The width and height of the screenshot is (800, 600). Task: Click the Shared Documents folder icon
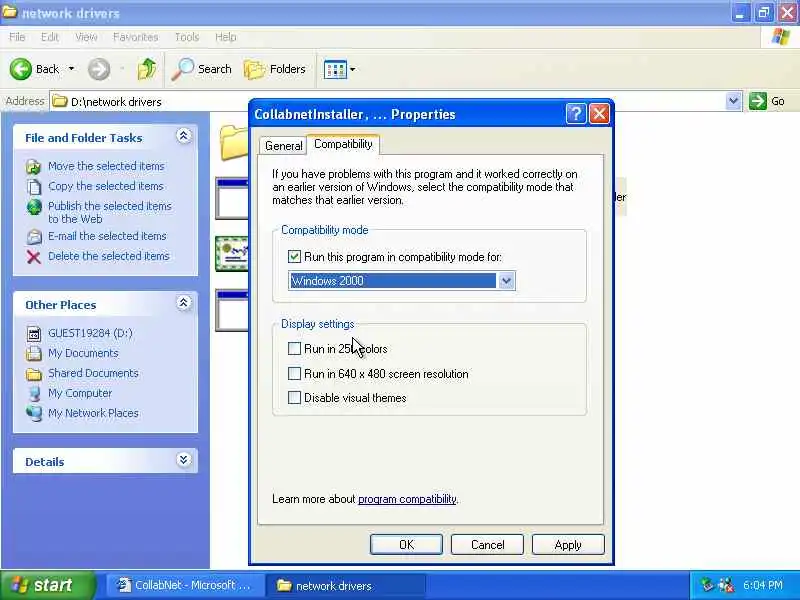(x=34, y=374)
